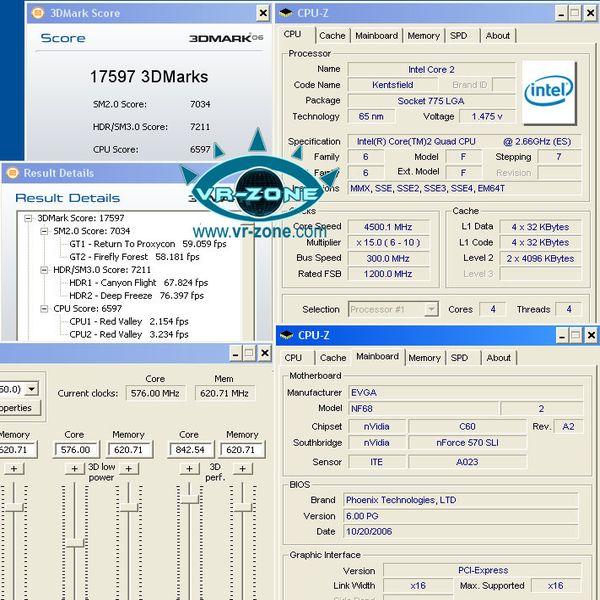Viewport: 600px width, 600px height.
Task: Click the 3DMark Score window orange icon
Action: pos(38,13)
